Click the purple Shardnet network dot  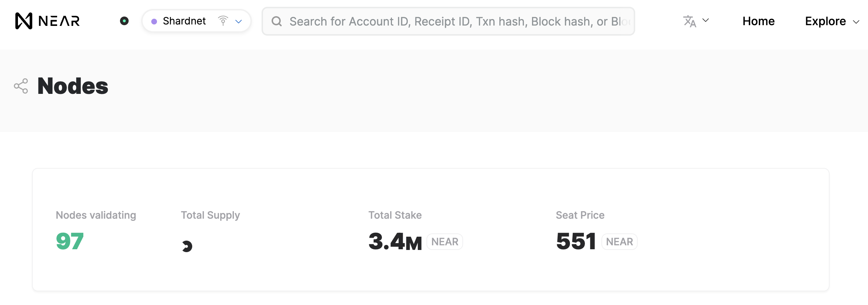coord(154,22)
